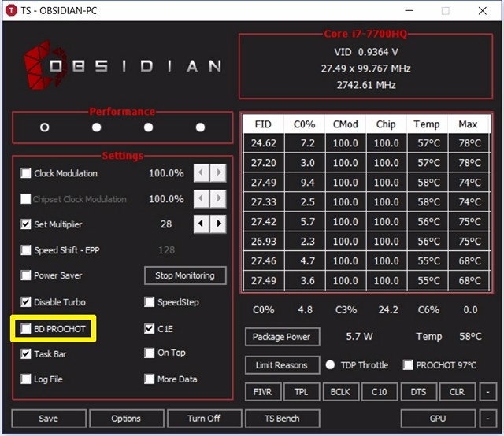Open the Limit Reasons window
504x436 pixels.
pyautogui.click(x=282, y=365)
